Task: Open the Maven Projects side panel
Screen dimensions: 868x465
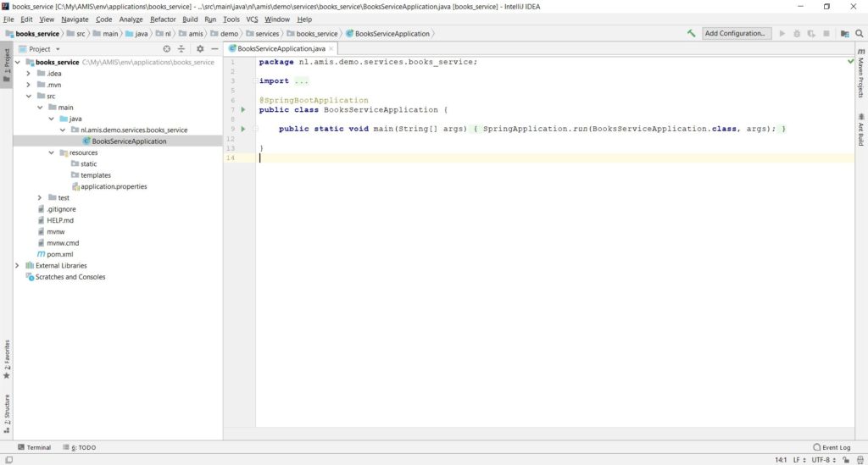Action: [x=860, y=72]
